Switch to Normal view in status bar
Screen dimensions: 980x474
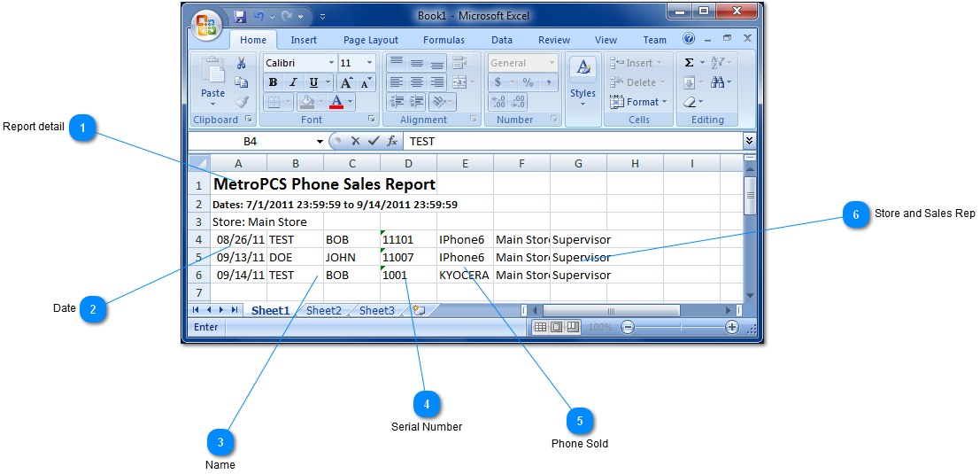(541, 327)
